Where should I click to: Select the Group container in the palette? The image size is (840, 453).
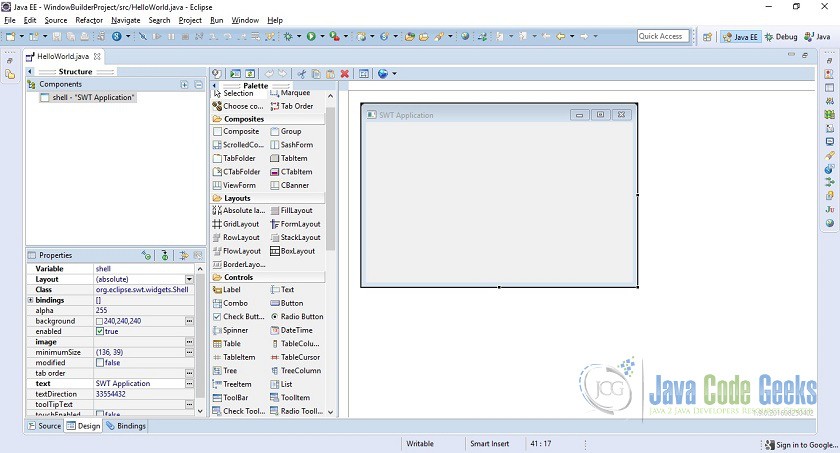[x=286, y=131]
